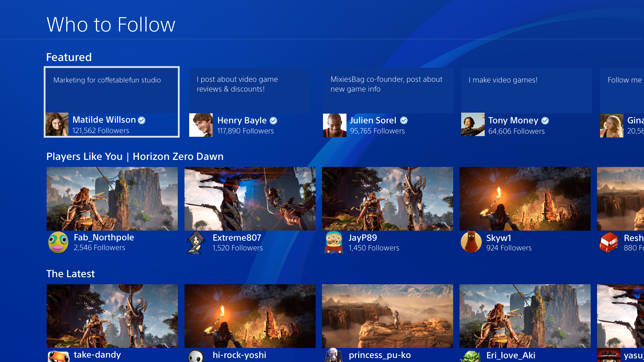This screenshot has height=362, width=644.
Task: Open Skyw1's torch-lit screenshot thumbnail
Action: (x=525, y=198)
